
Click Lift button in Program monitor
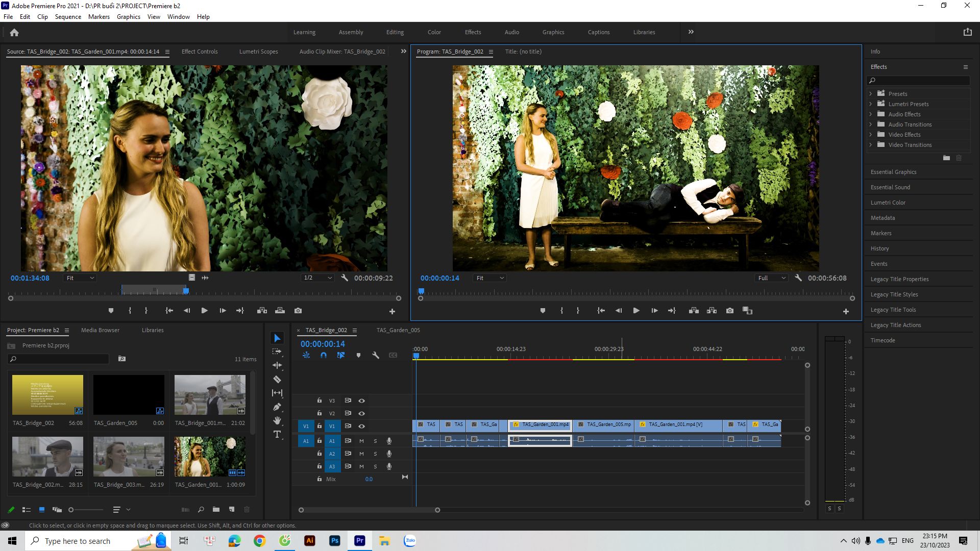point(694,311)
